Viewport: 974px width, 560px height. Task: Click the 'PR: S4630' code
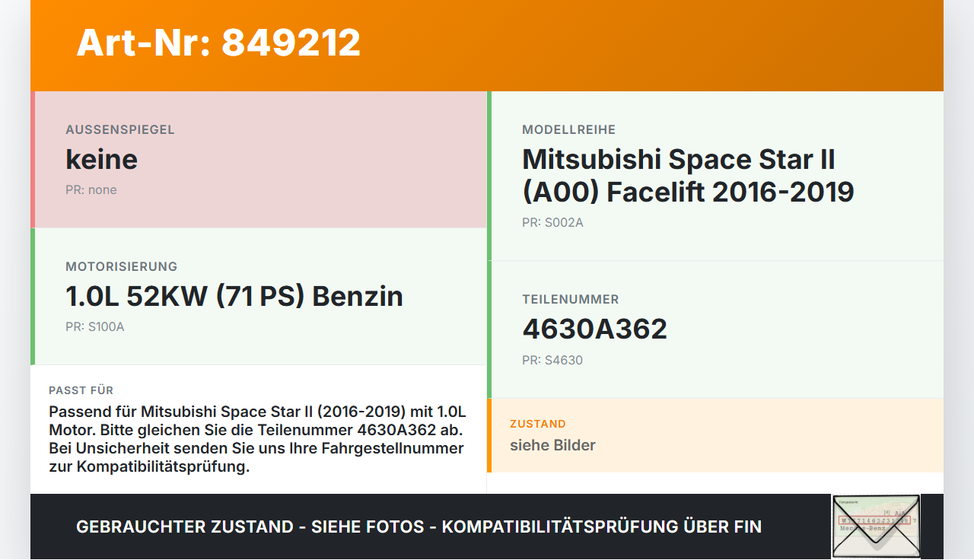552,361
